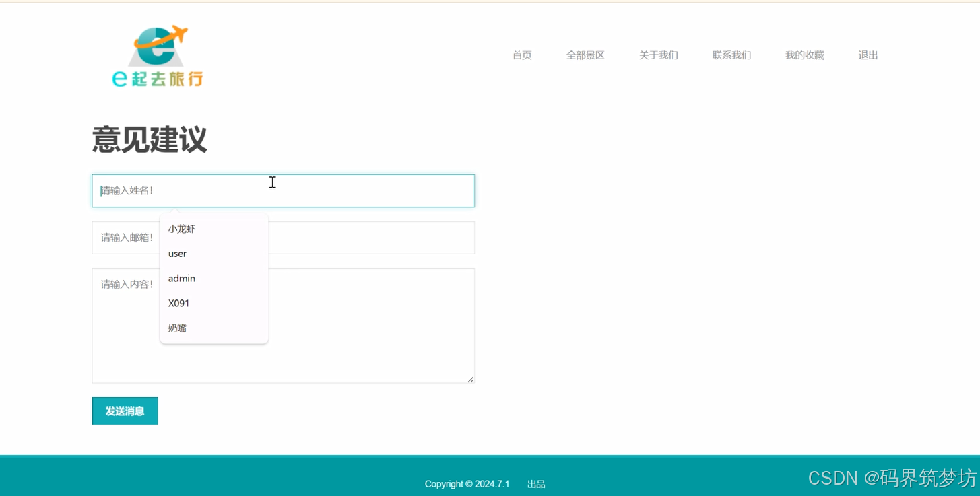Screen dimensions: 980x496
Task: Select admin from the suggestion list
Action: (x=214, y=279)
